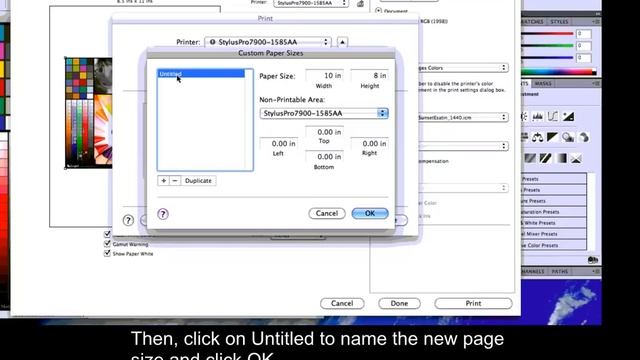Image resolution: width=640 pixels, height=360 pixels.
Task: Adjust the green color slider
Action: (x=548, y=46)
